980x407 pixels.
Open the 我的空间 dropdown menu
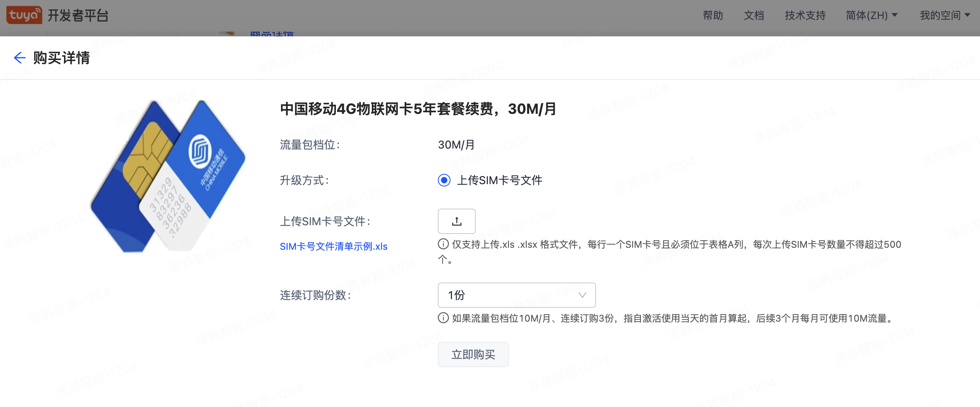coord(945,15)
